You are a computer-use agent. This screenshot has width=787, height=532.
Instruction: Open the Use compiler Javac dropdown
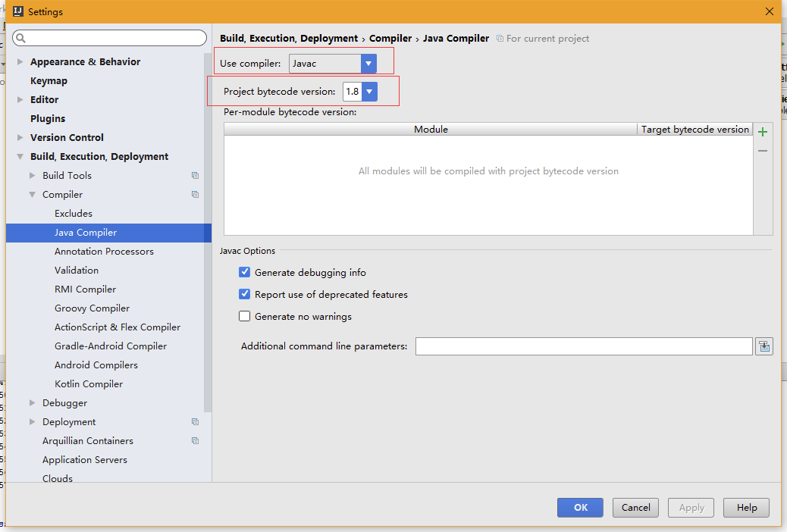pyautogui.click(x=368, y=64)
